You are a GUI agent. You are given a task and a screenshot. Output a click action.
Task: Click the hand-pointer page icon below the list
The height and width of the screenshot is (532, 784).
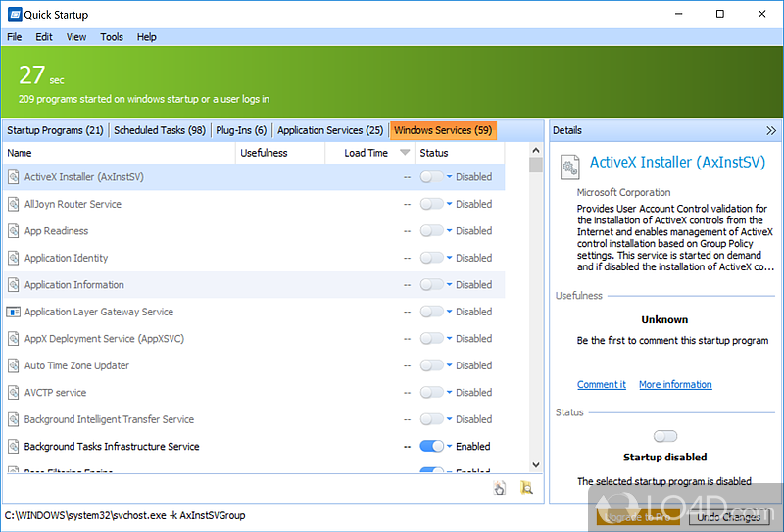[500, 488]
